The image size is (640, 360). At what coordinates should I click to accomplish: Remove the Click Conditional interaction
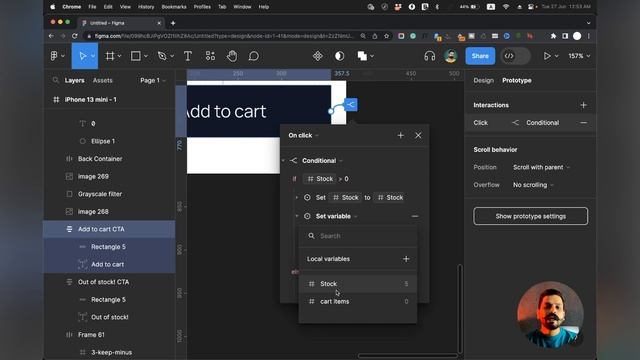click(x=583, y=122)
